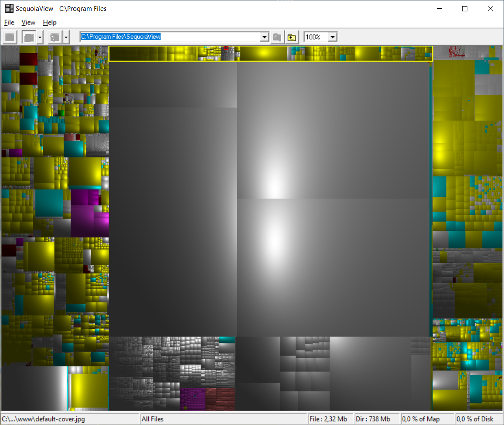Click the folder path text field
The width and height of the screenshot is (504, 425).
(170, 37)
